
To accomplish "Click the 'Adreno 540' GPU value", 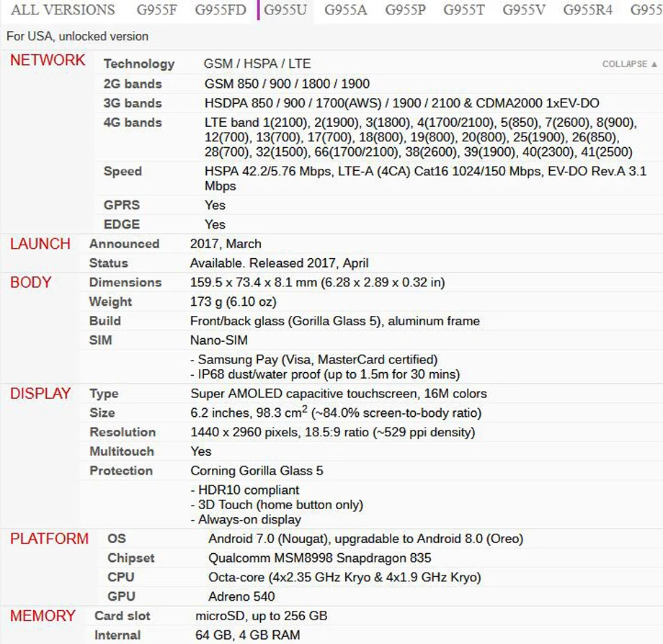I will (241, 596).
